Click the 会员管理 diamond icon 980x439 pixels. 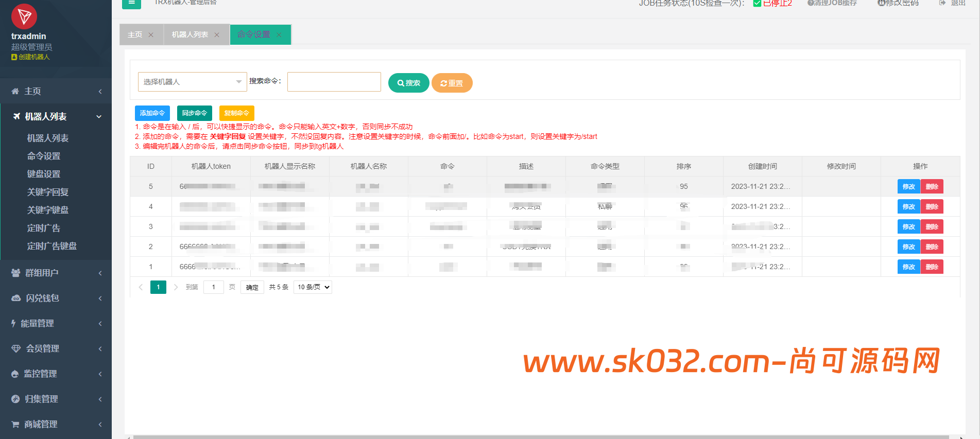(x=16, y=349)
